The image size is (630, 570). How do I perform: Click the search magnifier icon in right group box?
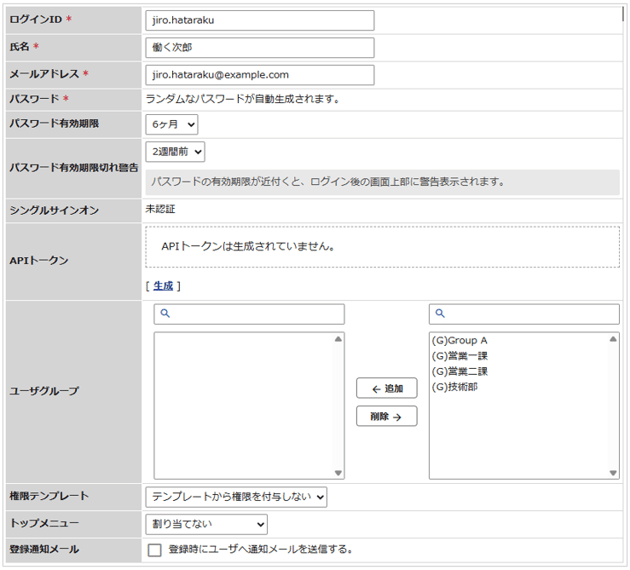(440, 313)
